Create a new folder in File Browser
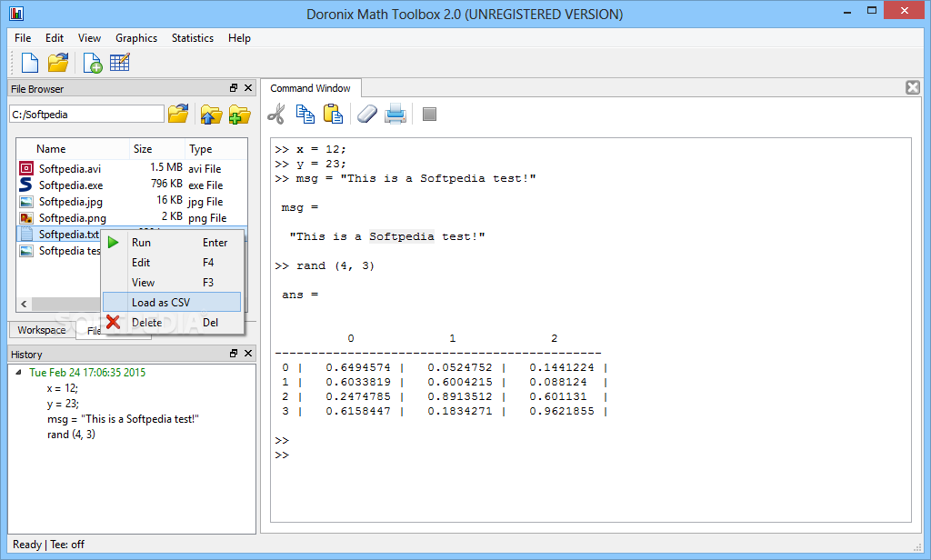 point(239,114)
